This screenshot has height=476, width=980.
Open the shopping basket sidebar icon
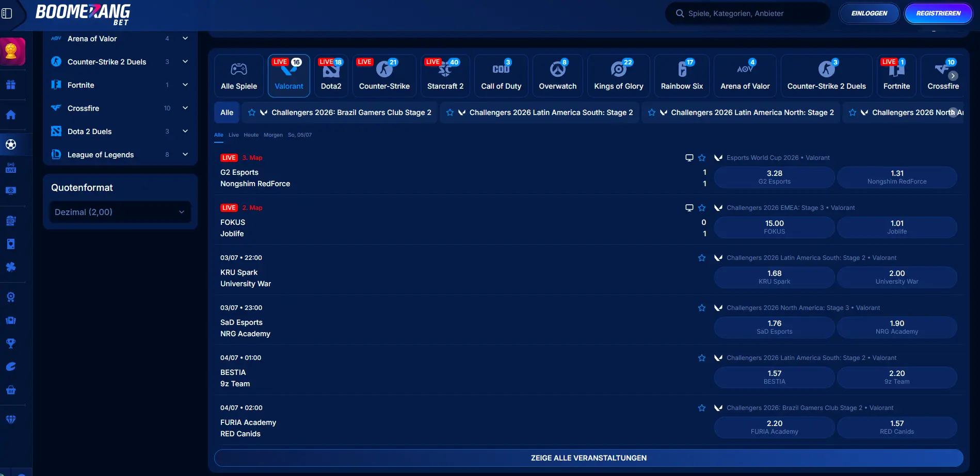point(11,390)
